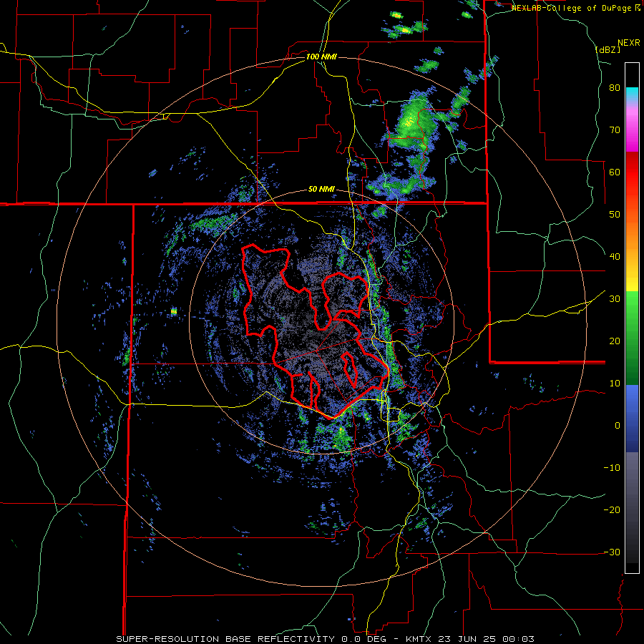Click the 60 value on the dBZ scale
The image size is (644, 644).
point(615,172)
